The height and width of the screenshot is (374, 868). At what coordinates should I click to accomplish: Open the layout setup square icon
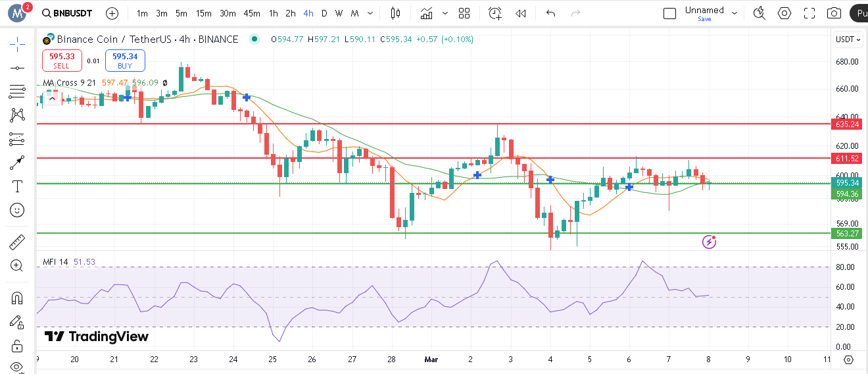point(669,13)
